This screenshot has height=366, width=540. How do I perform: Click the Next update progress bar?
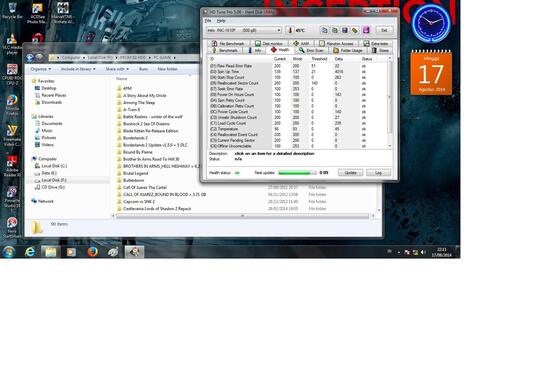(297, 172)
